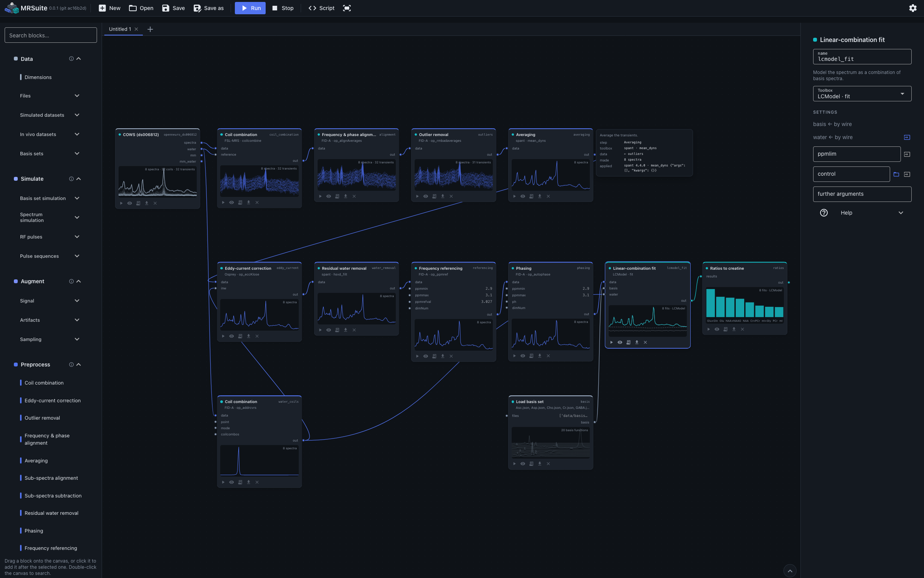Expose ppmlim as wire input icon
The image size is (924, 578).
(907, 154)
